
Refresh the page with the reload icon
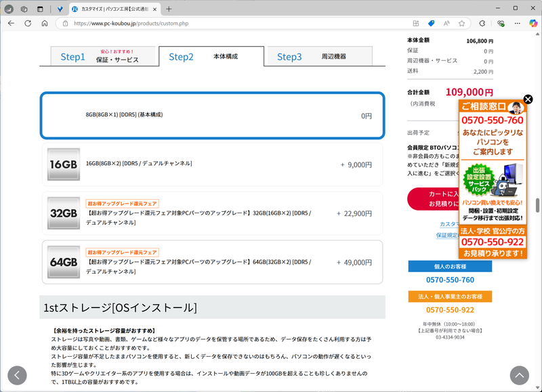[28, 23]
